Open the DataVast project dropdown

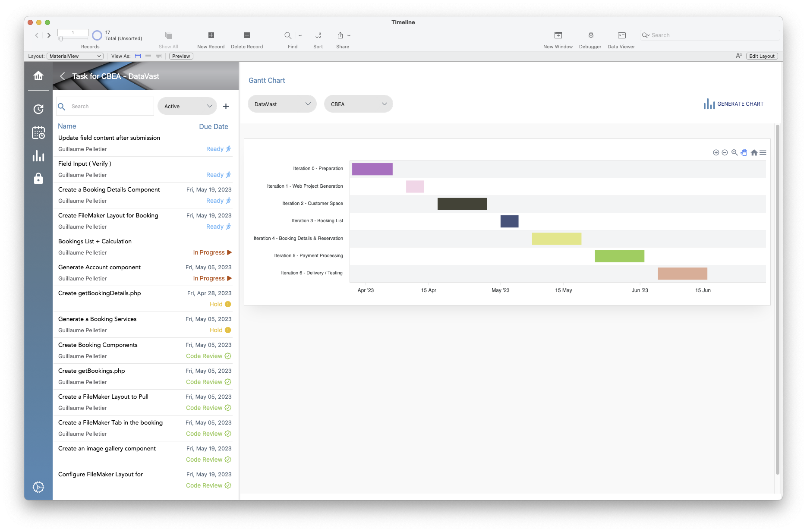pyautogui.click(x=282, y=104)
